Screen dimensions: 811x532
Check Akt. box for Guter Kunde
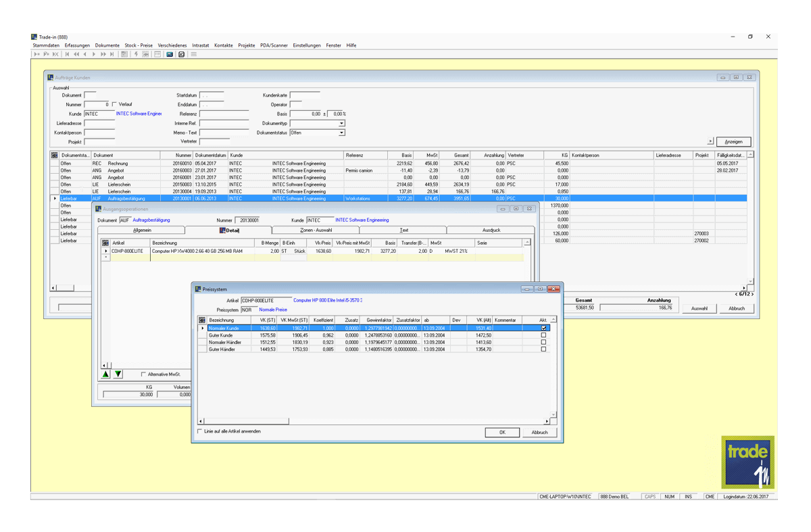coord(543,335)
